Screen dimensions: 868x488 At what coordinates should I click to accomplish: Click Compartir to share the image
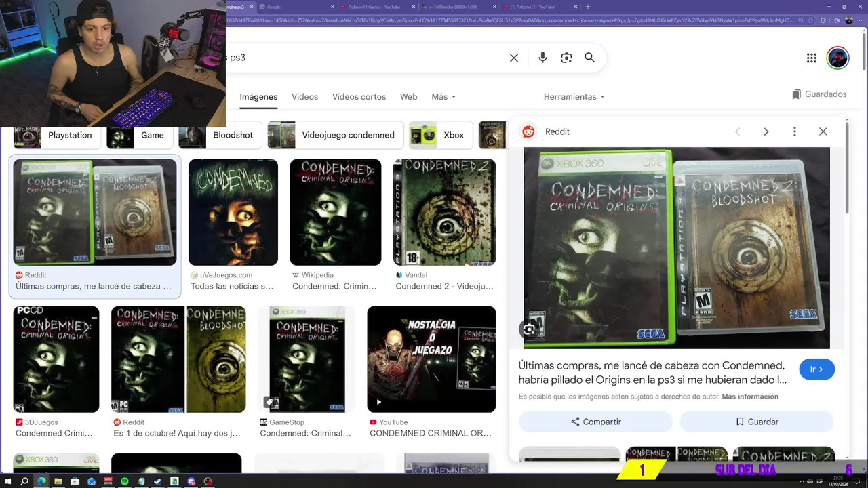595,422
